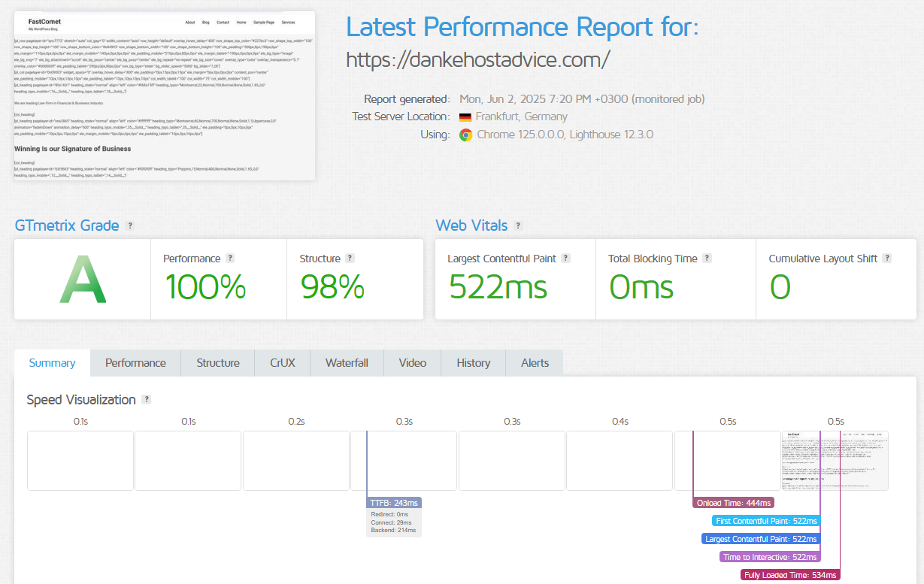Image resolution: width=924 pixels, height=584 pixels.
Task: Click the 0.2s filmstrip time label
Action: pos(296,422)
